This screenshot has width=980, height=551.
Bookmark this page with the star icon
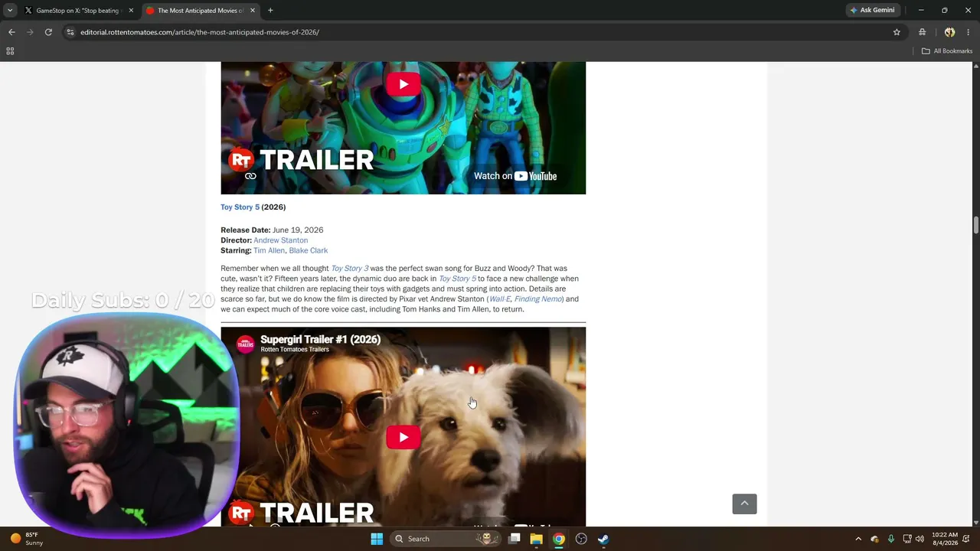pyautogui.click(x=897, y=32)
